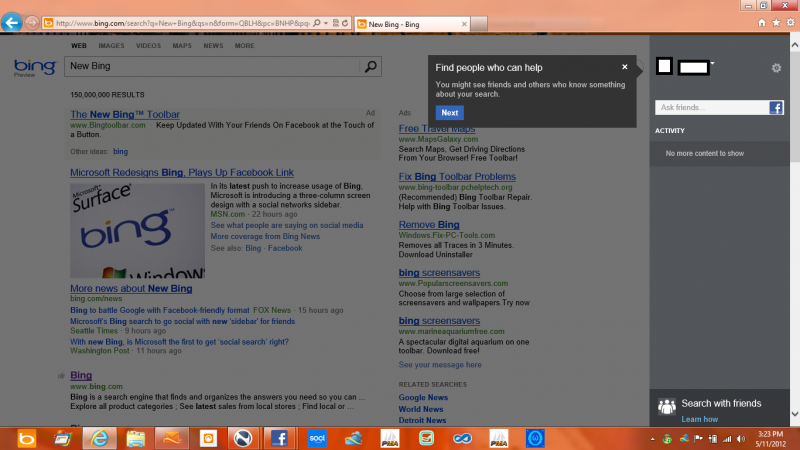
Task: Click the Bing logo on search page
Action: point(35,67)
